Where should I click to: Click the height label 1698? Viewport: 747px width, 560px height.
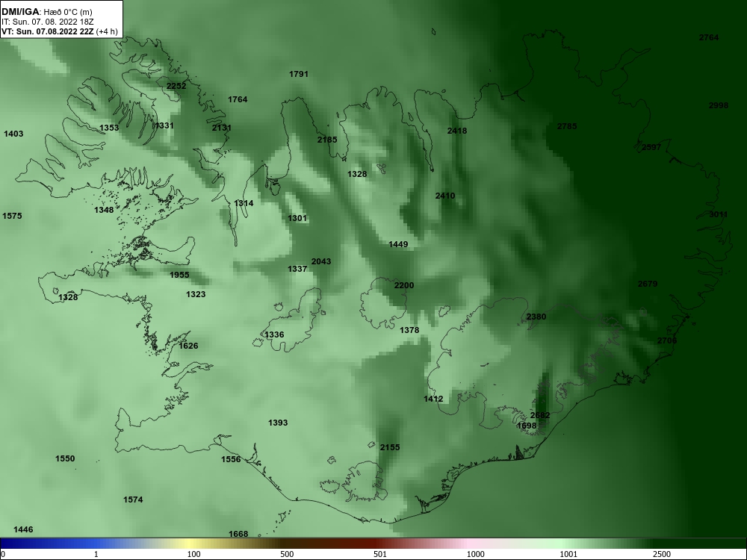(x=527, y=426)
